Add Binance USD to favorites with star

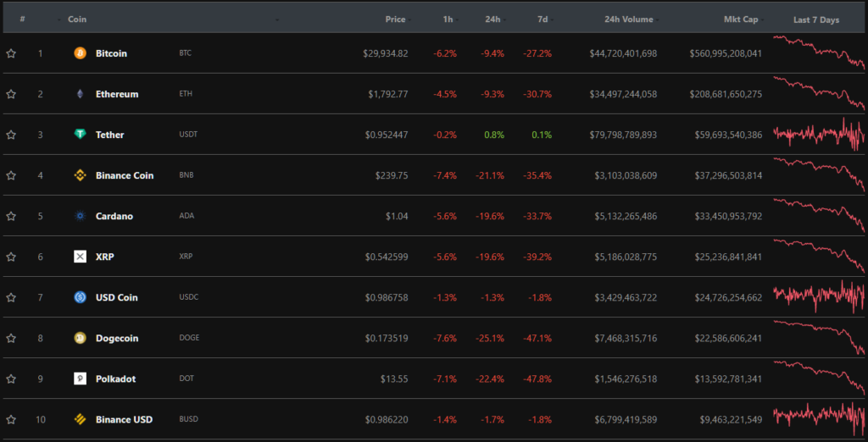coord(11,419)
